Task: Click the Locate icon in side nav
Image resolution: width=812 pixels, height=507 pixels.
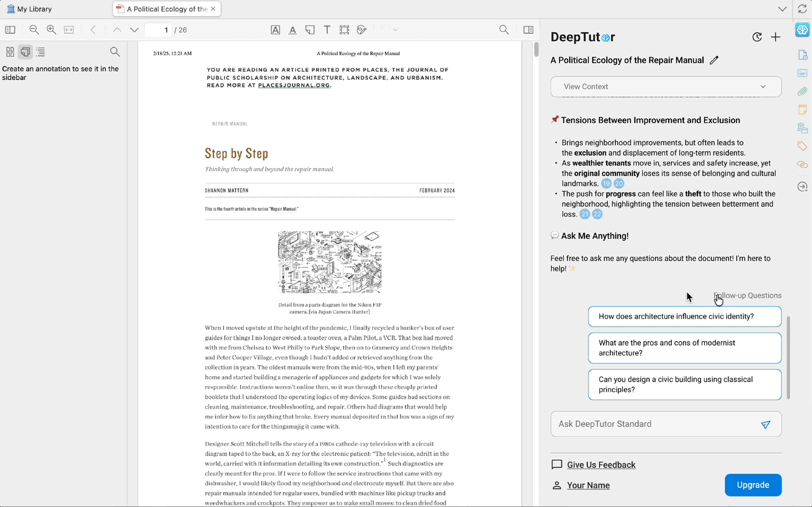Action: 803,187
